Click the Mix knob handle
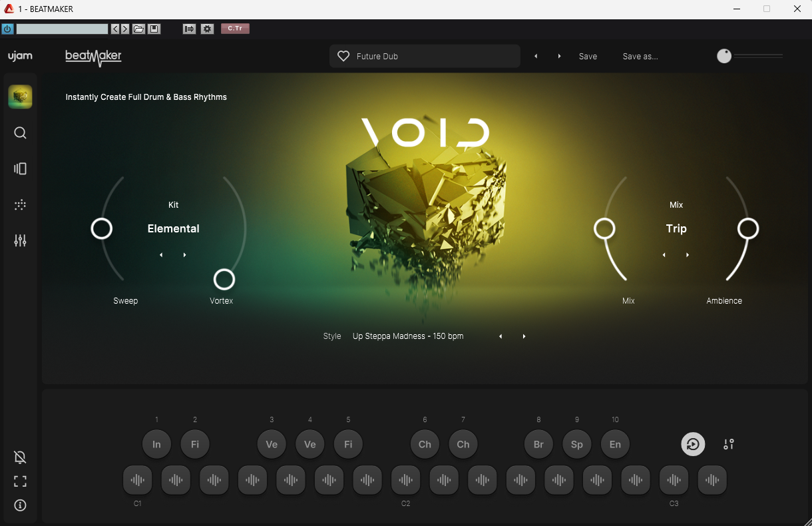 (604, 228)
